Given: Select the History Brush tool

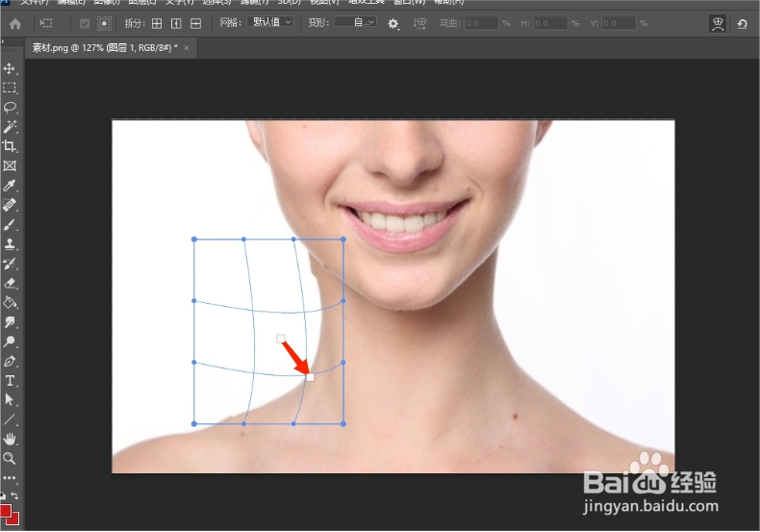Looking at the screenshot, I should pyautogui.click(x=10, y=264).
